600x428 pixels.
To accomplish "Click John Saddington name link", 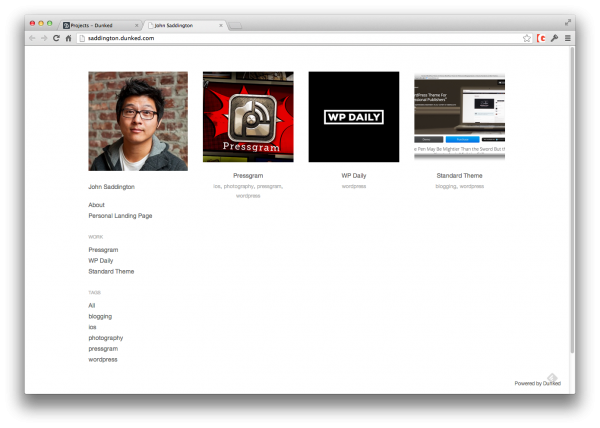I will pyautogui.click(x=111, y=187).
